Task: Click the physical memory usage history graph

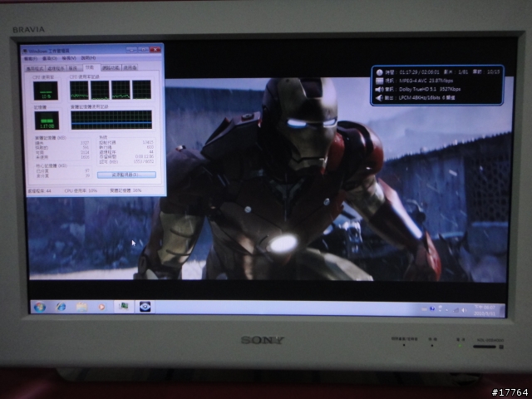Action: pos(111,120)
